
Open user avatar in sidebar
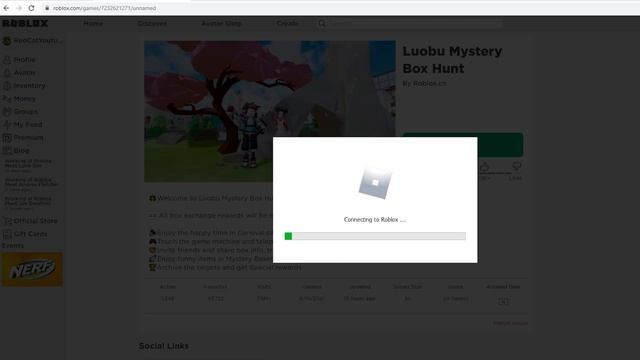point(7,40)
